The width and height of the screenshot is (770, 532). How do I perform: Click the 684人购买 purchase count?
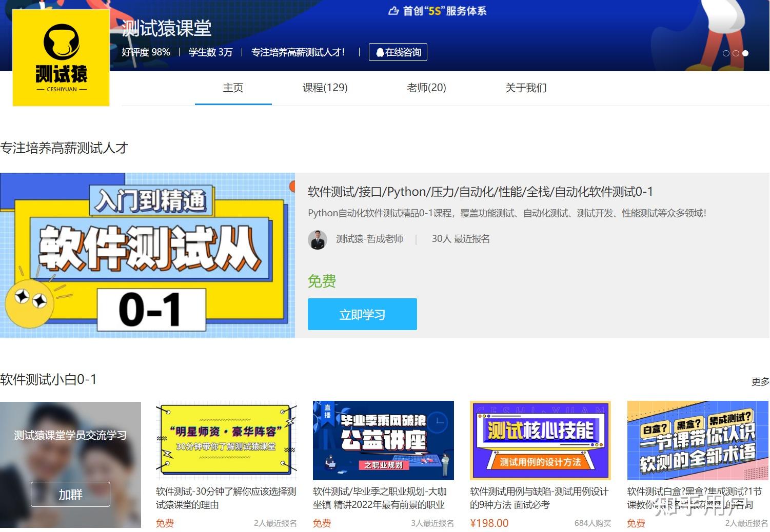pos(593,523)
